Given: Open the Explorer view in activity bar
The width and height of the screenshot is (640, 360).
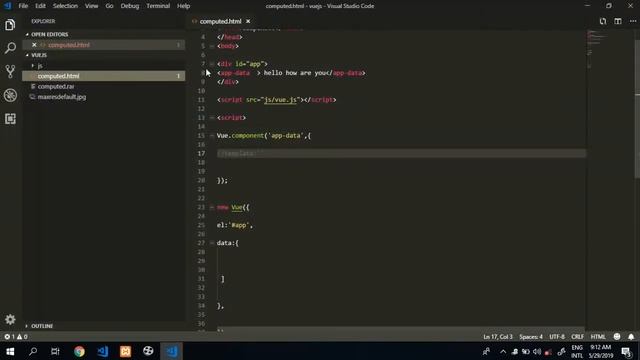Looking at the screenshot, I should coord(10,25).
